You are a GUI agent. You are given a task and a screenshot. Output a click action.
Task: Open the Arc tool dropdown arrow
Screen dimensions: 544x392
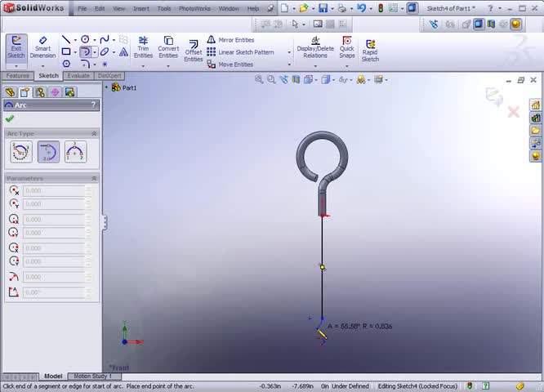95,52
